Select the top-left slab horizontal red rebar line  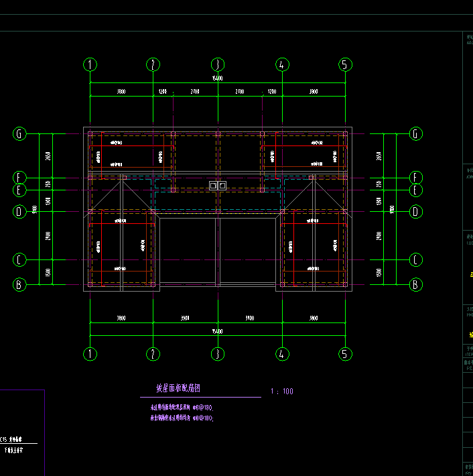(x=131, y=146)
